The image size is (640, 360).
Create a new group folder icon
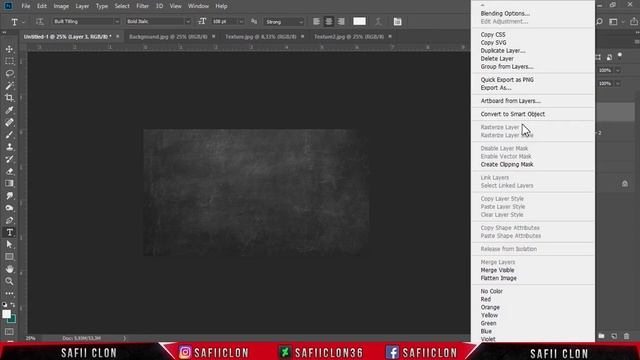point(601,336)
